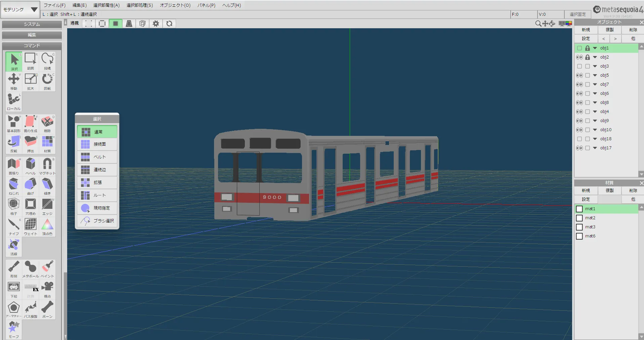Pick the Extrude (押出) tool

pyautogui.click(x=31, y=144)
